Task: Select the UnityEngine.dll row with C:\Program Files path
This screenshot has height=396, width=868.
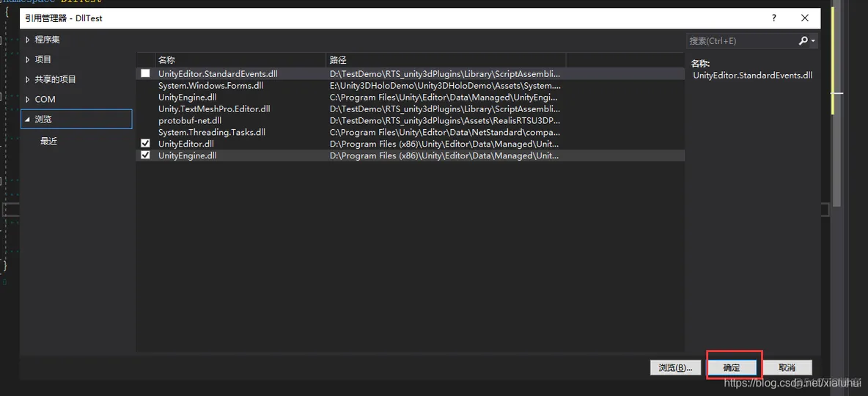Action: [x=411, y=97]
